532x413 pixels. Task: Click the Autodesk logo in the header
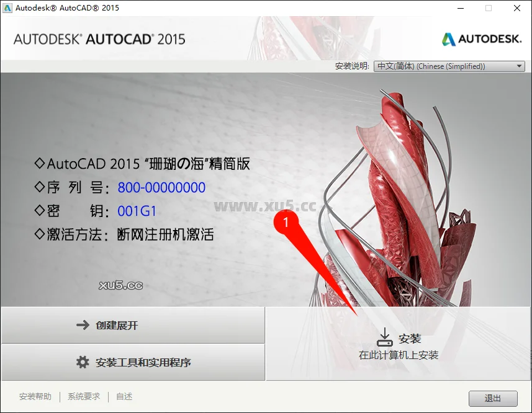click(482, 39)
